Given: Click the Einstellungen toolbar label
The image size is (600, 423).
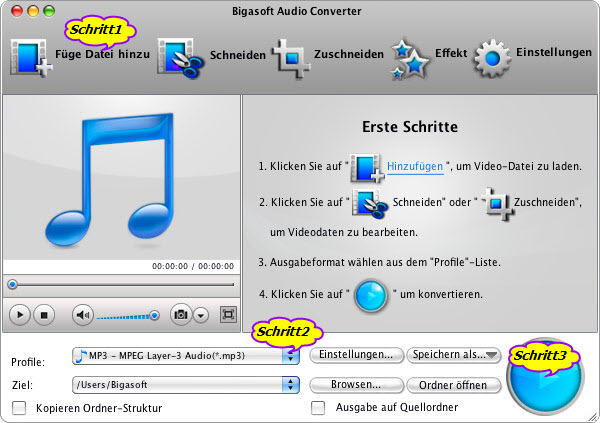Looking at the screenshot, I should [554, 52].
